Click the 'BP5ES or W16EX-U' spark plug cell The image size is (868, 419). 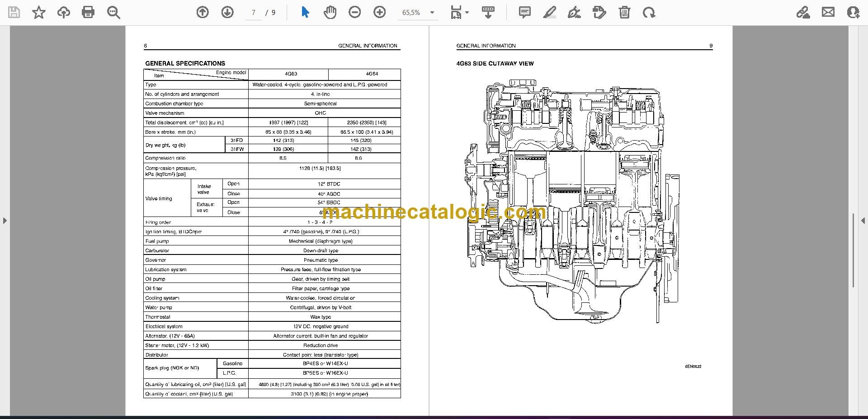tap(325, 373)
